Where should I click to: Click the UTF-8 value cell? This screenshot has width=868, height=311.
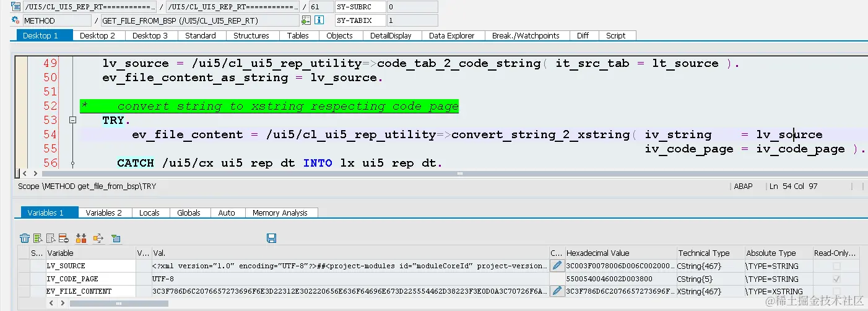[350, 279]
